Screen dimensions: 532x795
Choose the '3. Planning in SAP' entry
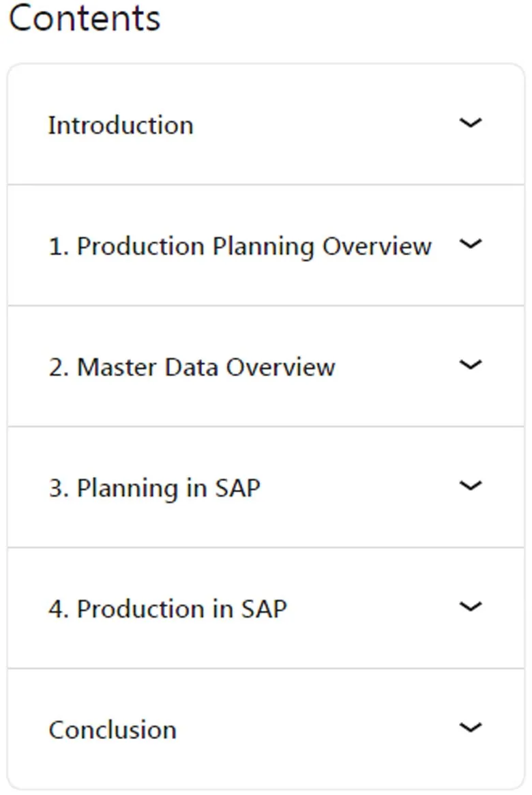point(154,489)
